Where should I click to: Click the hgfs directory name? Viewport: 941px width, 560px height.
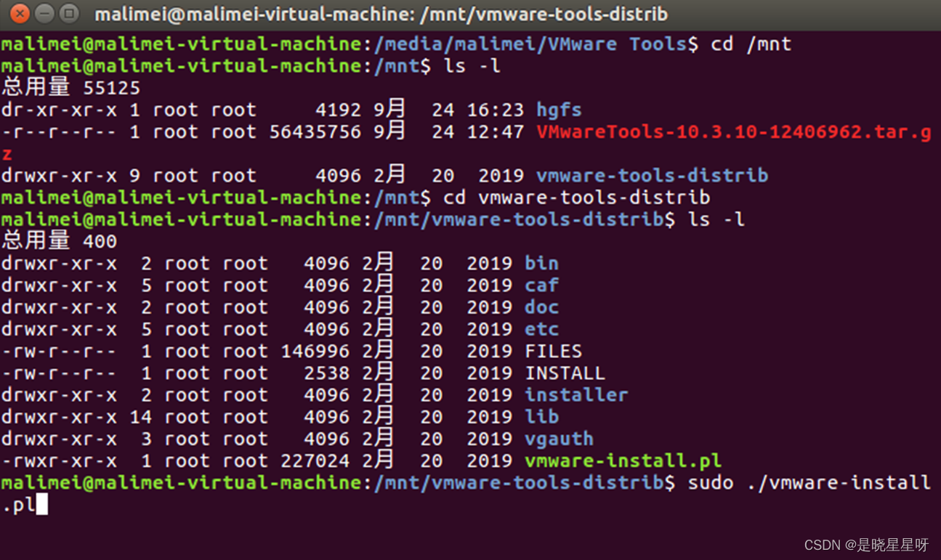pyautogui.click(x=558, y=110)
